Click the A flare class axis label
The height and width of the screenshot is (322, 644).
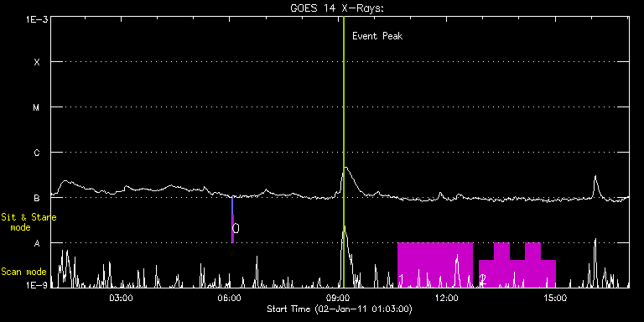click(x=37, y=243)
